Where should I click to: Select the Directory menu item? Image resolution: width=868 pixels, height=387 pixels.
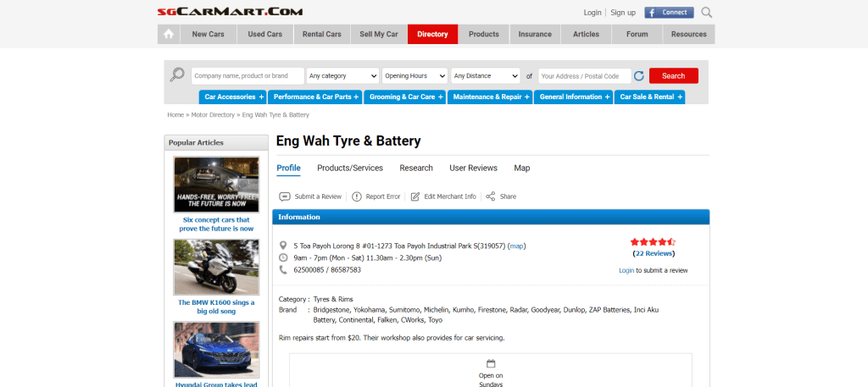[x=433, y=34]
